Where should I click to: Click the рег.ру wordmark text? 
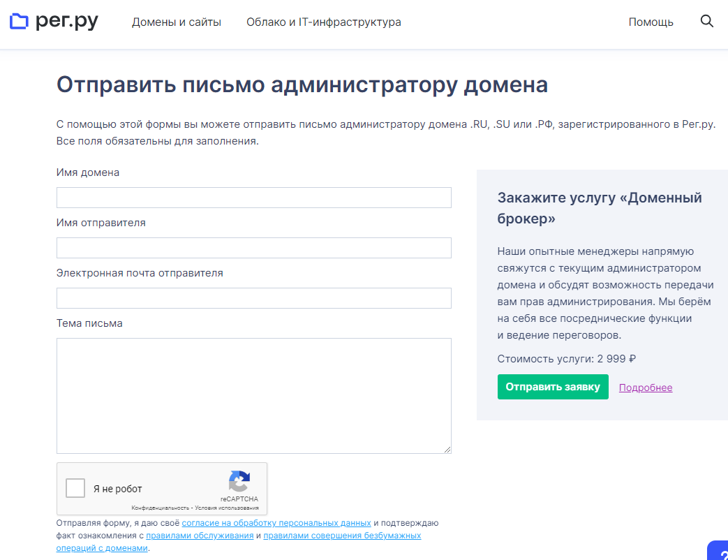coord(67,22)
